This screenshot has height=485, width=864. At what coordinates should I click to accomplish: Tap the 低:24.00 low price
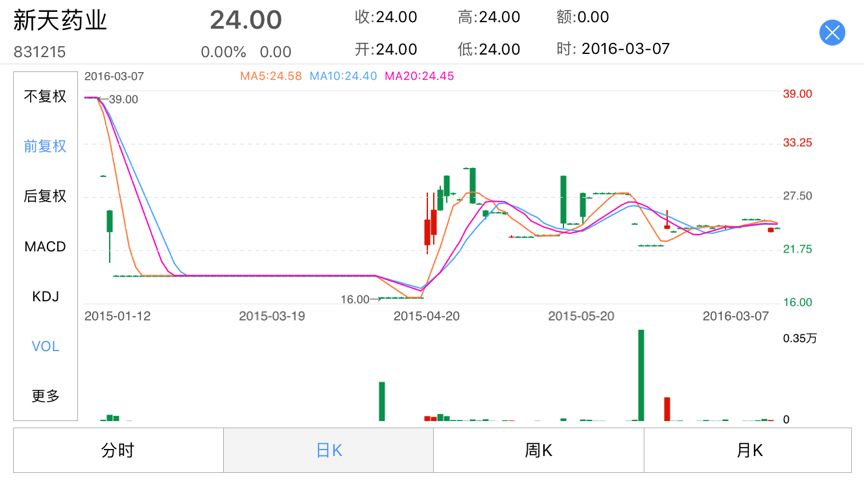pos(489,49)
